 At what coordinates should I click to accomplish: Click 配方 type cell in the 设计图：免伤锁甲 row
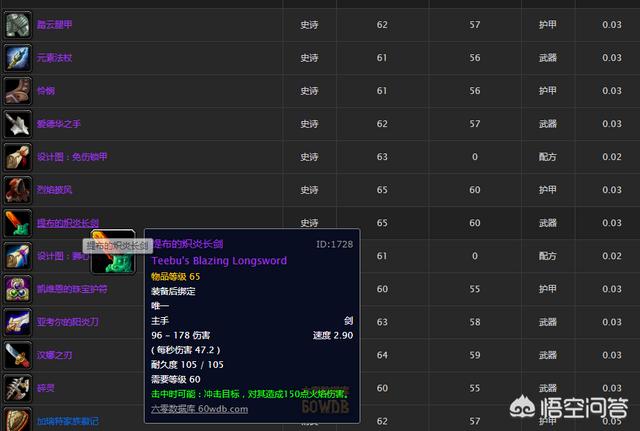point(547,157)
